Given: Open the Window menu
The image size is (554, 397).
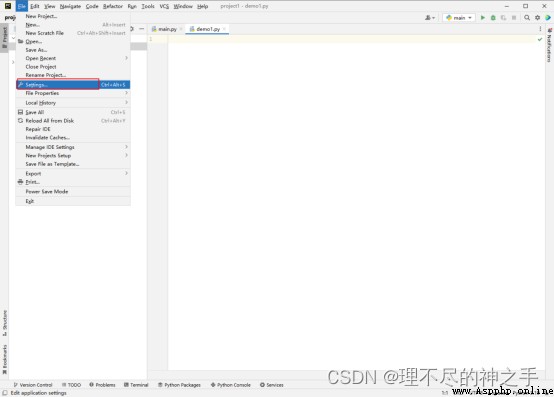Looking at the screenshot, I should tap(183, 6).
